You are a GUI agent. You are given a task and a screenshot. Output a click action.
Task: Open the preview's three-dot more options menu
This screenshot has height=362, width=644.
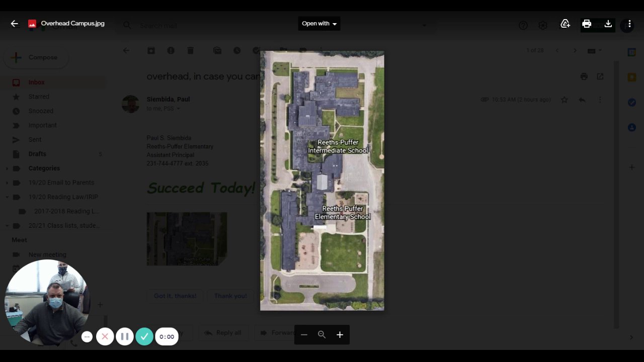pyautogui.click(x=629, y=24)
